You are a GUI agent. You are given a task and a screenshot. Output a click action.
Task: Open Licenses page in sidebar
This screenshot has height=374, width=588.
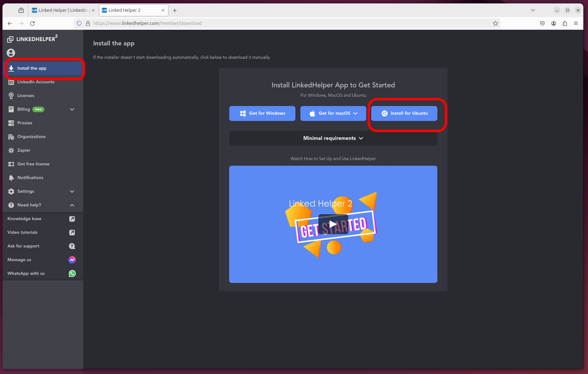pos(43,96)
